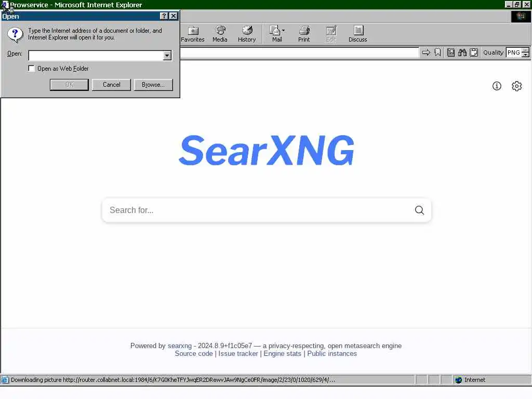Click the binoculars find icon
Viewport: 532px width, 399px height.
pos(462,52)
